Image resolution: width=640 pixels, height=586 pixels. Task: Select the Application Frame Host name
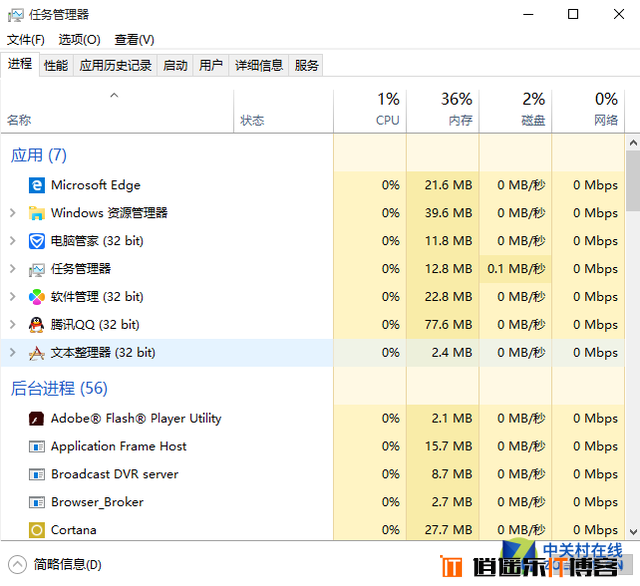[x=118, y=446]
